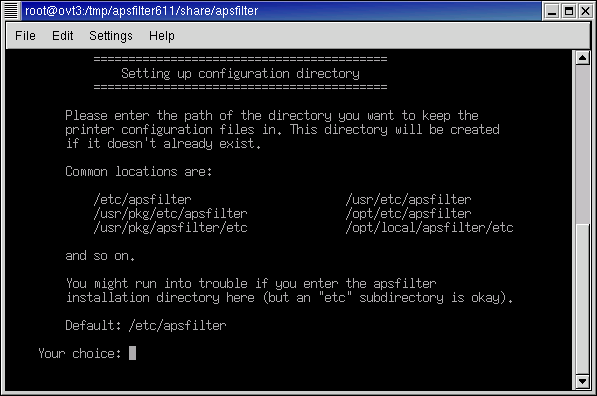Open the Settings menu
The height and width of the screenshot is (396, 597).
point(111,36)
